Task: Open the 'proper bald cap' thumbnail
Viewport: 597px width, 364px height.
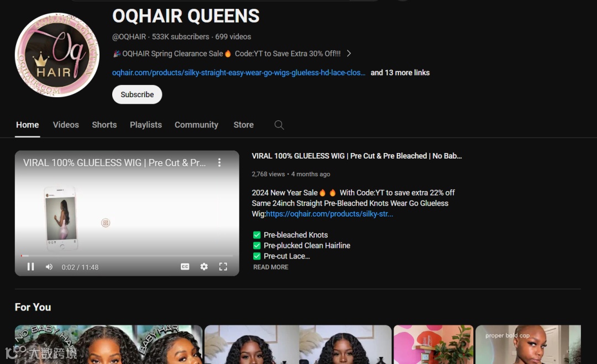Action: [x=528, y=344]
